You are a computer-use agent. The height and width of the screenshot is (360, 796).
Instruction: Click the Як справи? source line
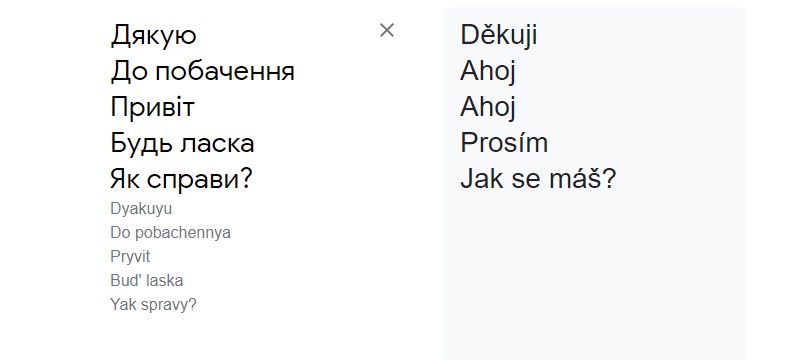[x=181, y=179]
